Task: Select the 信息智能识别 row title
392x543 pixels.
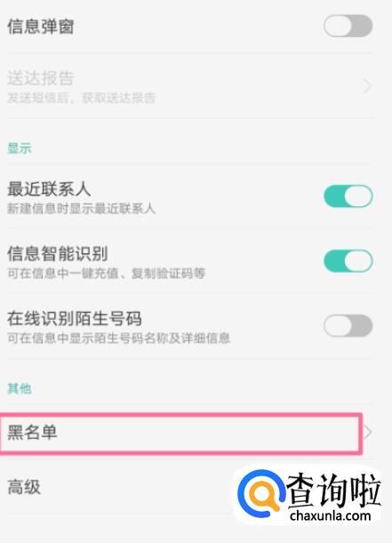Action: point(58,253)
